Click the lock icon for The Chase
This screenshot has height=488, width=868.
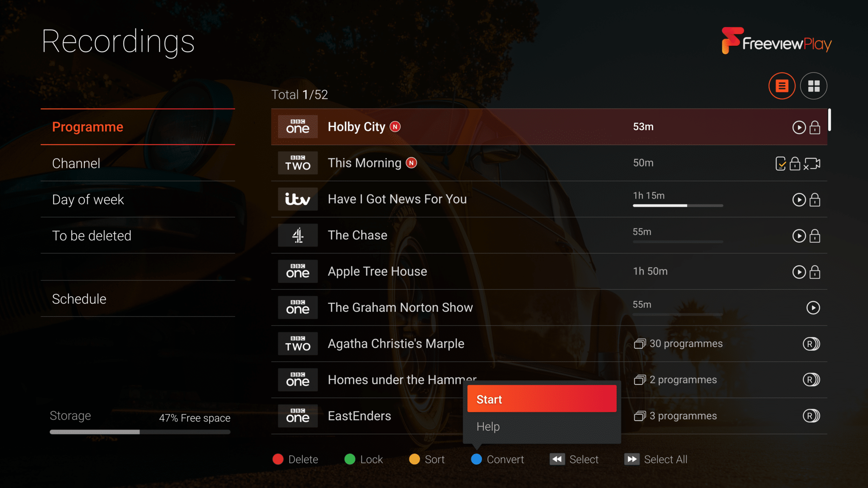pos(814,235)
